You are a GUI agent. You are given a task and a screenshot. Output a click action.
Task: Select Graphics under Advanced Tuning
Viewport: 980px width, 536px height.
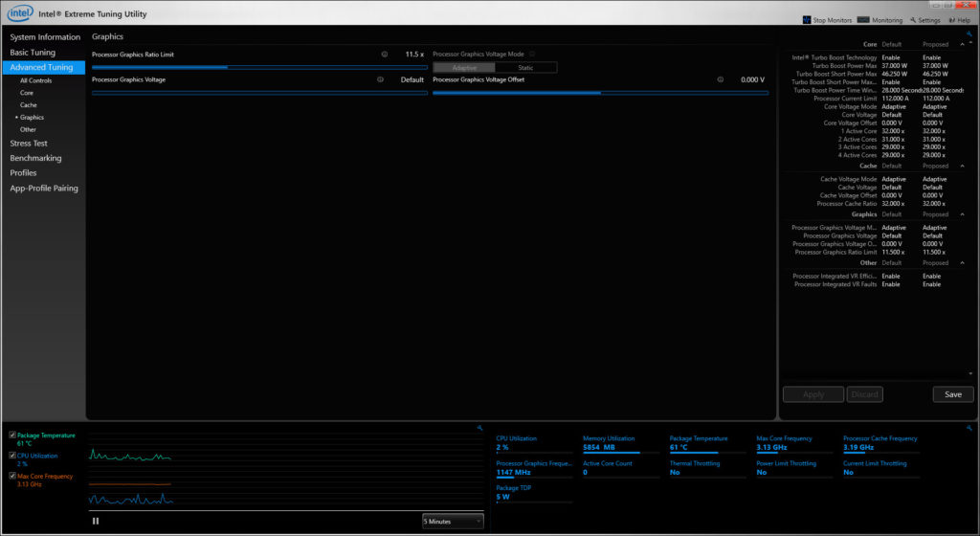coord(32,118)
